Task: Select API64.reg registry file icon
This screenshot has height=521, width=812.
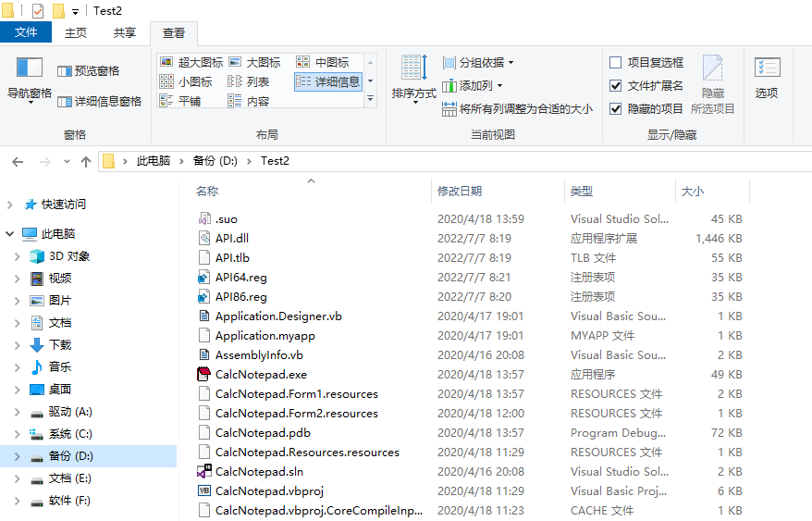Action: coord(204,278)
